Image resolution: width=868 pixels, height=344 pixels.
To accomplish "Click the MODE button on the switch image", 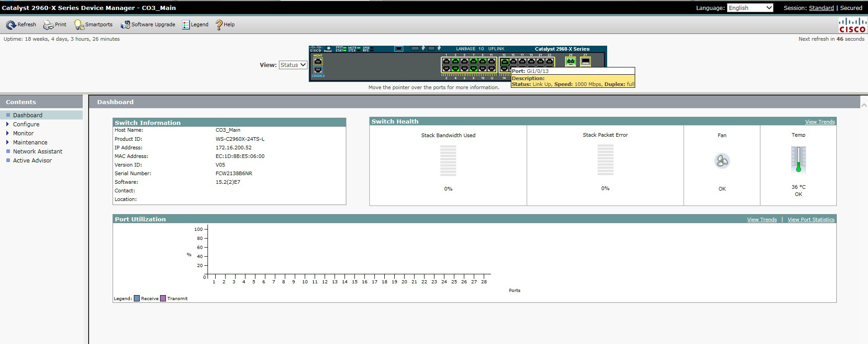I will coord(328,48).
